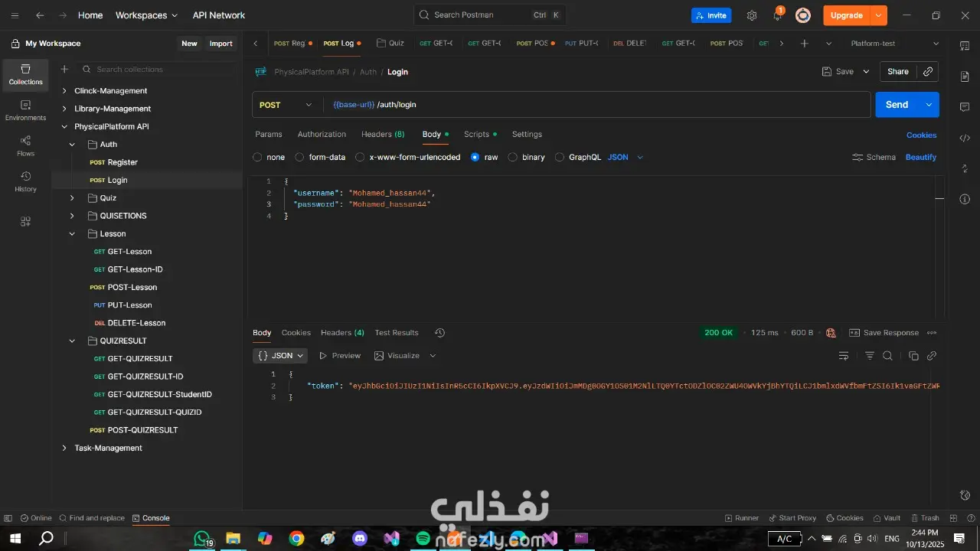
Task: Open the code snippet icon in right sidebar
Action: [x=965, y=138]
